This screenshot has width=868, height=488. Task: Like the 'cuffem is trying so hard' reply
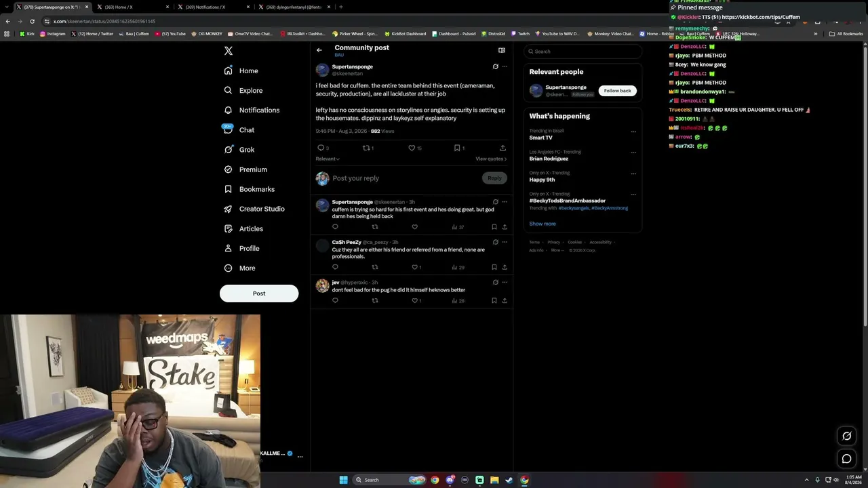[x=414, y=227]
